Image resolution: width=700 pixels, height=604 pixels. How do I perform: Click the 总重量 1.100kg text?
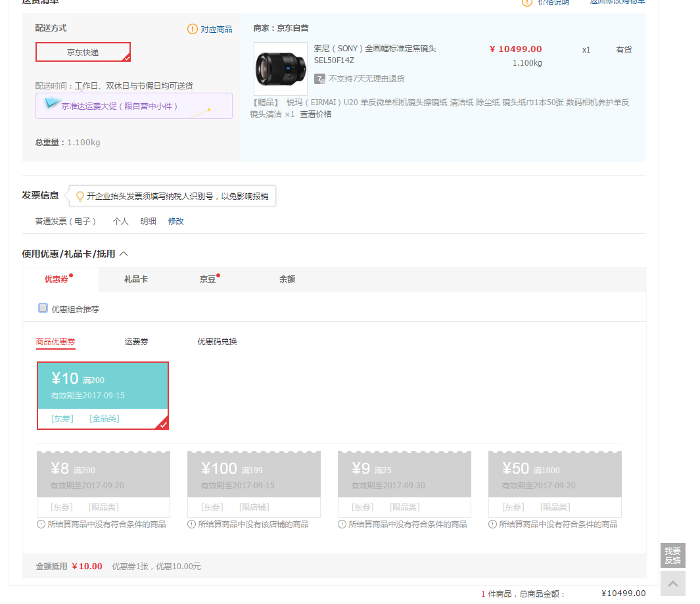point(68,143)
